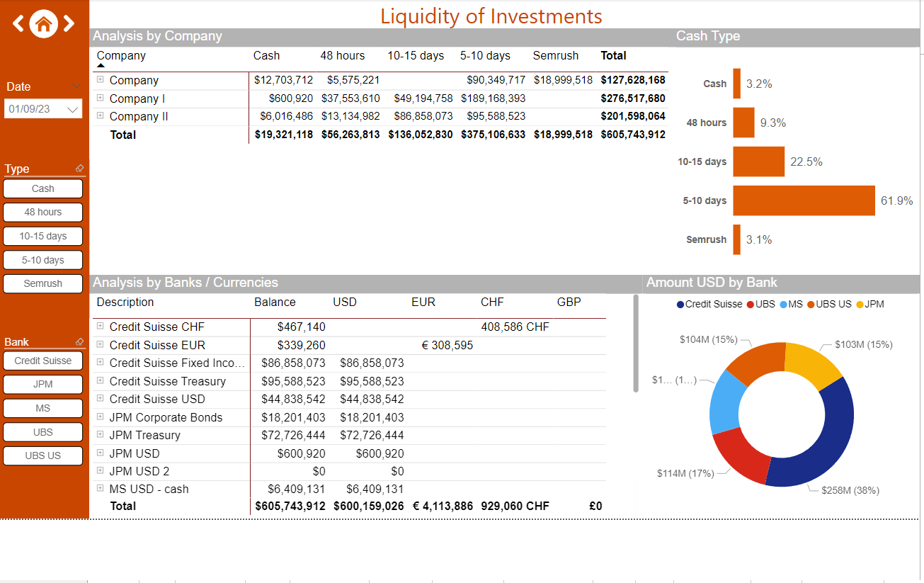
Task: Filter by Credit Suisse bank
Action: (43, 361)
